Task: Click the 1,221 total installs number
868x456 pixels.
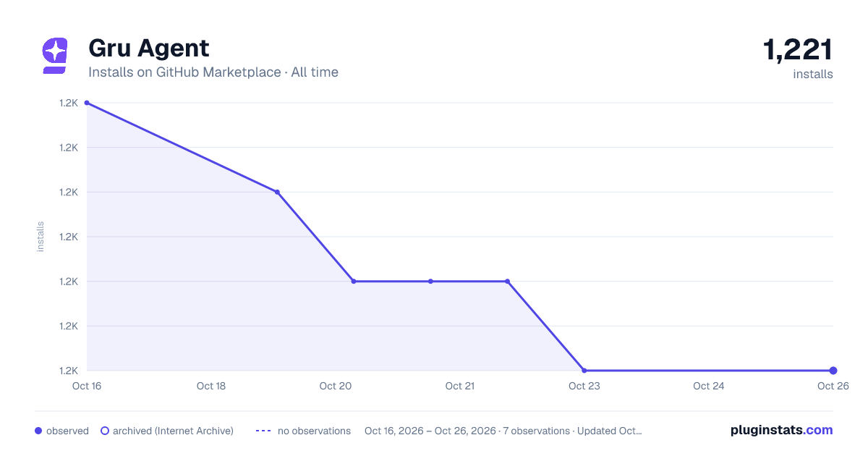Action: tap(798, 49)
